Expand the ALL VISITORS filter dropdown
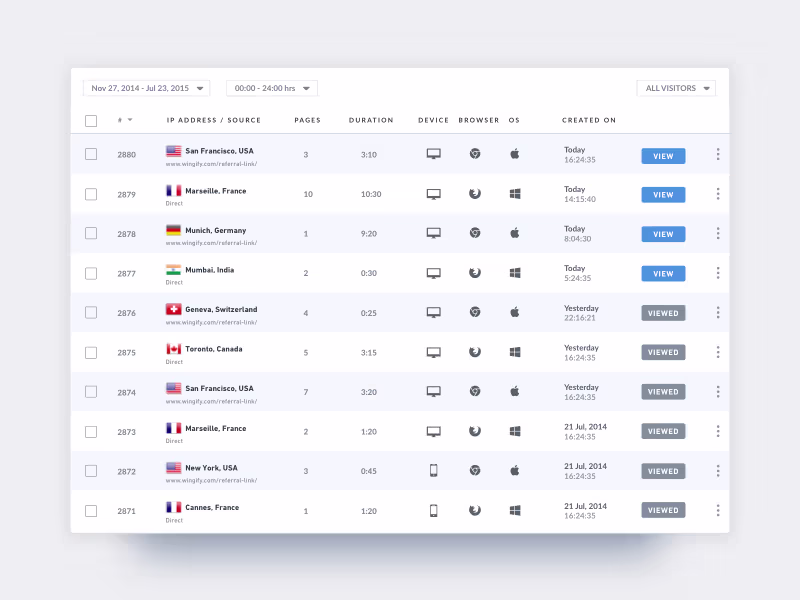Screen dimensions: 800x600 (676, 88)
